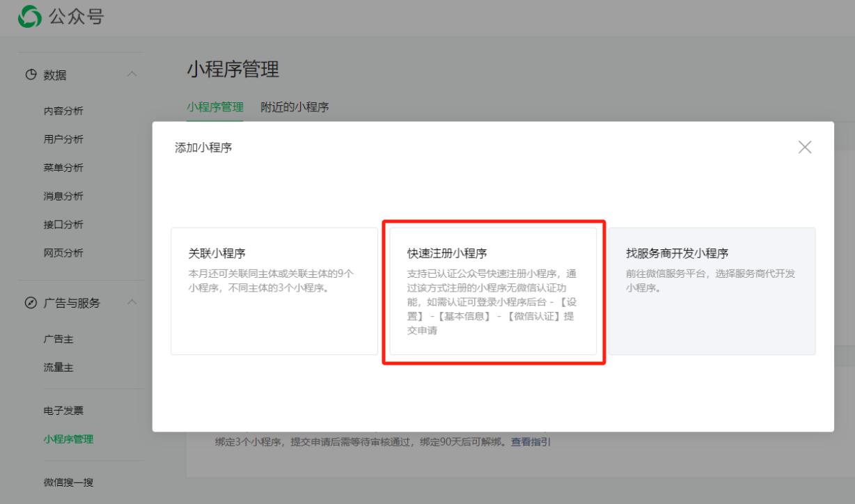Image resolution: width=855 pixels, height=504 pixels.
Task: Close the 添加小程序 dialog
Action: coord(805,147)
